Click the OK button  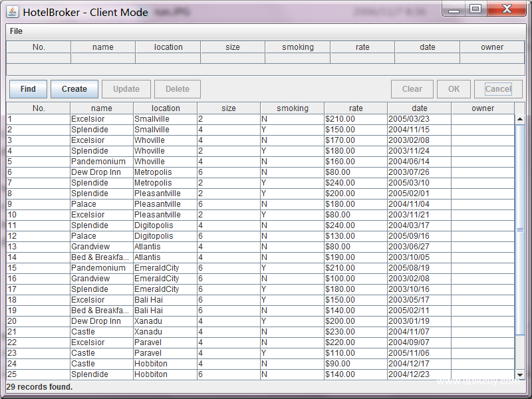point(454,89)
